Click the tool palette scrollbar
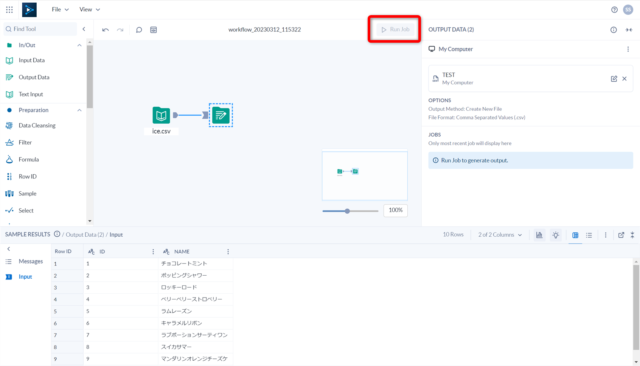 pyautogui.click(x=89, y=77)
